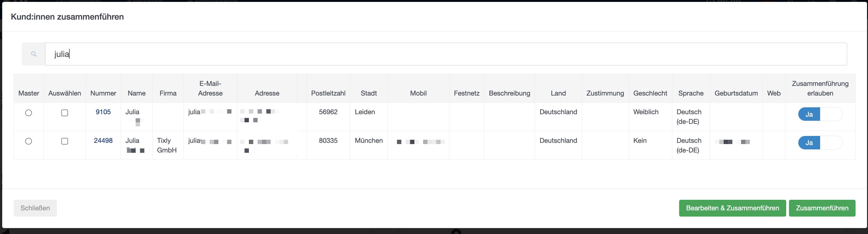Screen dimensions: 868x234
Task: Select customer 24498 as master
Action: (29, 141)
